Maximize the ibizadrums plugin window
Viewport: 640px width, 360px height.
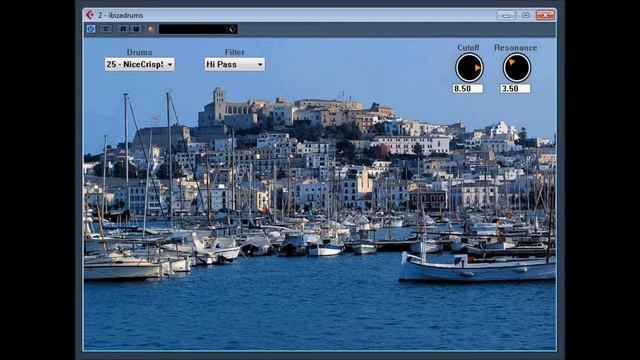(526, 15)
